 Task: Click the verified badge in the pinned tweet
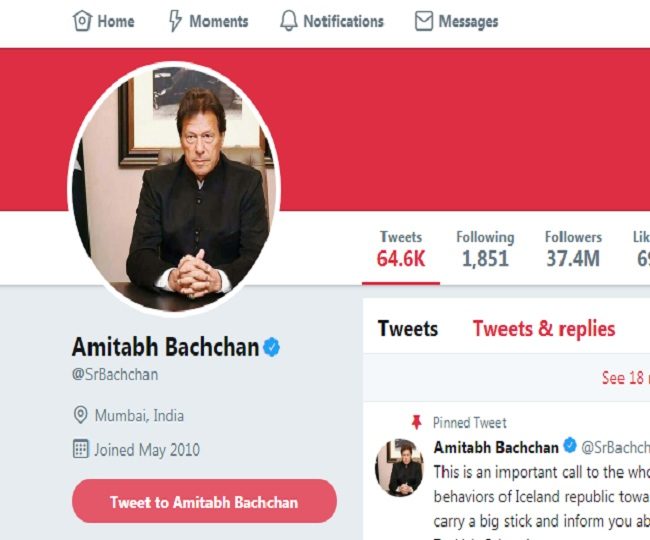570,446
